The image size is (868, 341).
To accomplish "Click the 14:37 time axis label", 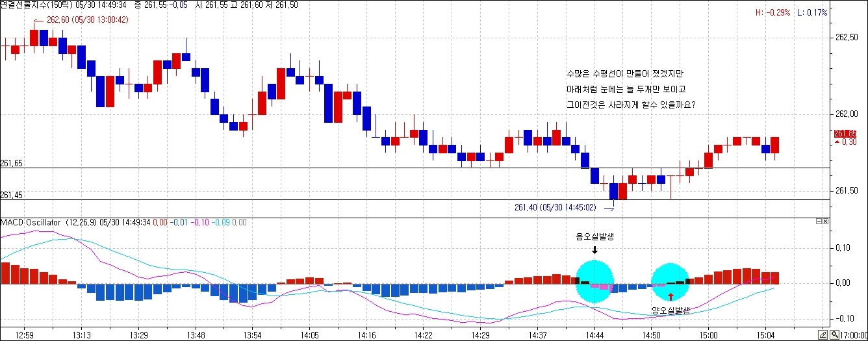I will tap(537, 335).
